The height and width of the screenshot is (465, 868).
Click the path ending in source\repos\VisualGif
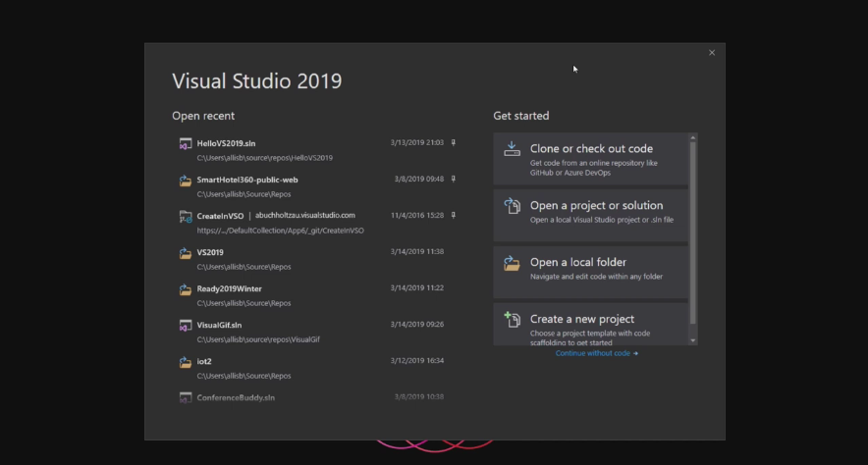[x=258, y=339]
